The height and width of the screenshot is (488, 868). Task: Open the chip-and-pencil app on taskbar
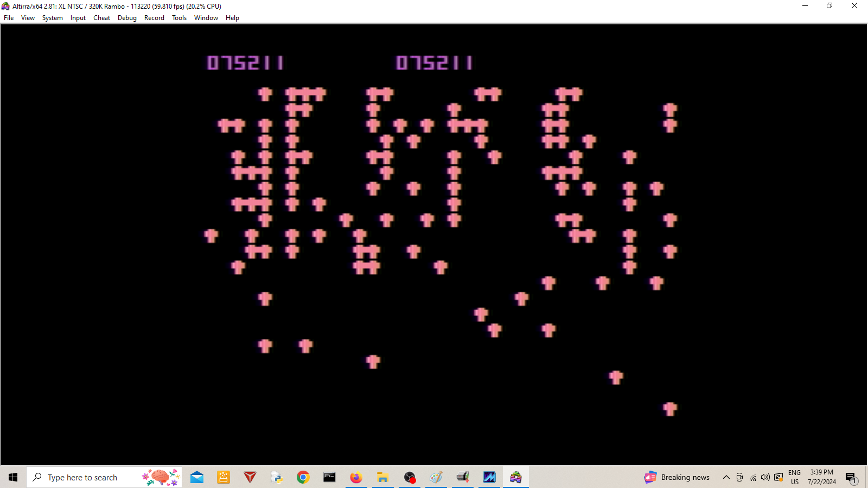[x=462, y=477]
